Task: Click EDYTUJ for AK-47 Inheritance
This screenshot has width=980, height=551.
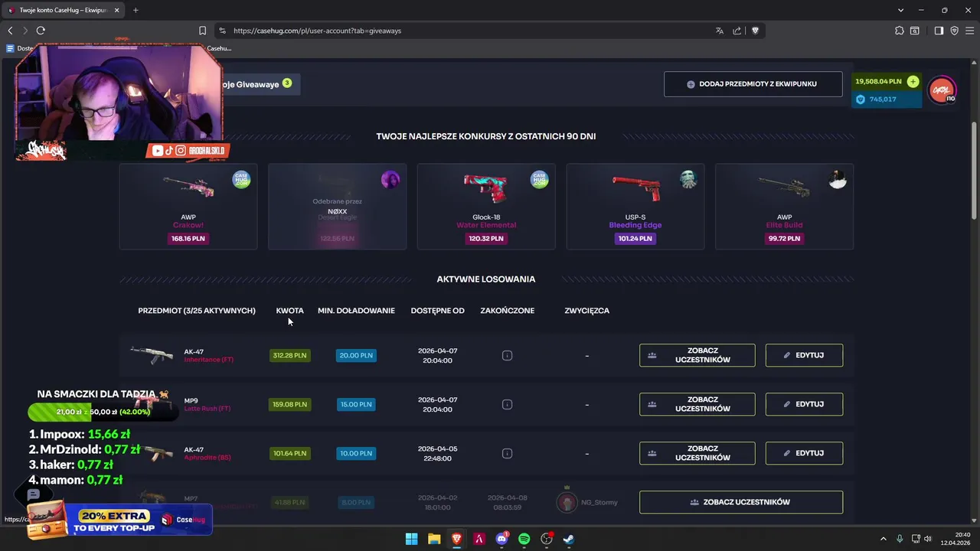Action: click(804, 355)
